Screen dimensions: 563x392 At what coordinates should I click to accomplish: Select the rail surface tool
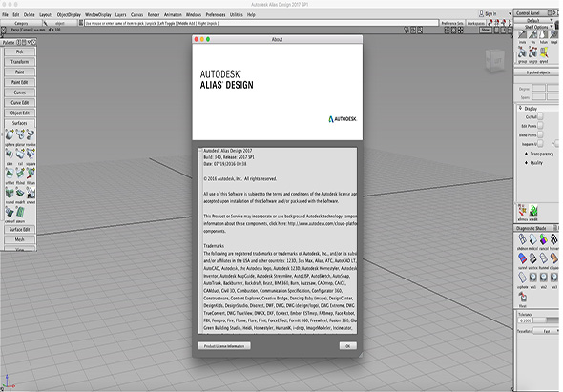coord(20,155)
